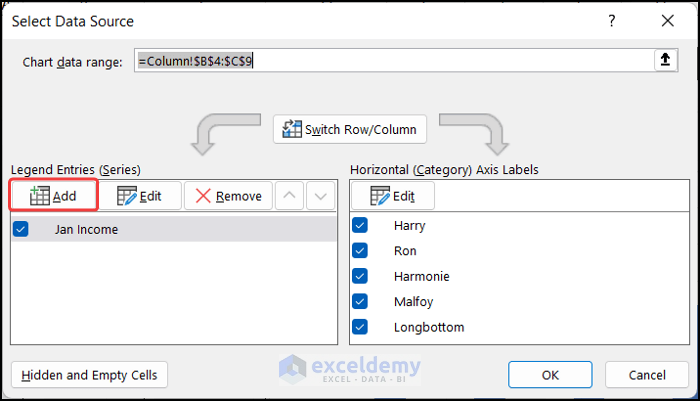
Task: Disable the Harmonie category checkbox
Action: pos(361,276)
